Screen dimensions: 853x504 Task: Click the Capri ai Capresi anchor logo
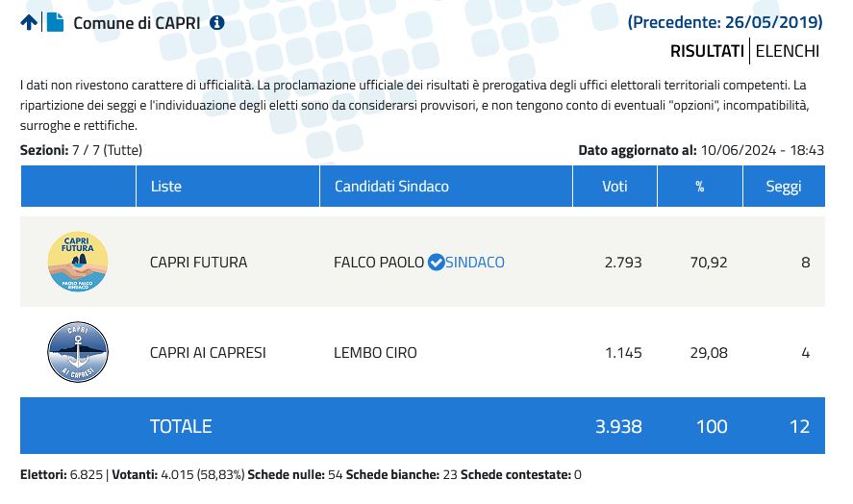[78, 352]
